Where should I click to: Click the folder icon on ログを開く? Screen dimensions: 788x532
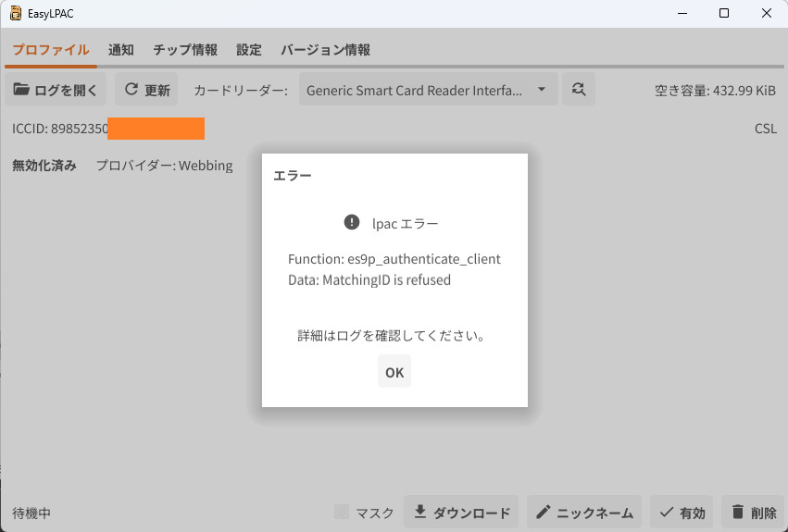pyautogui.click(x=21, y=90)
